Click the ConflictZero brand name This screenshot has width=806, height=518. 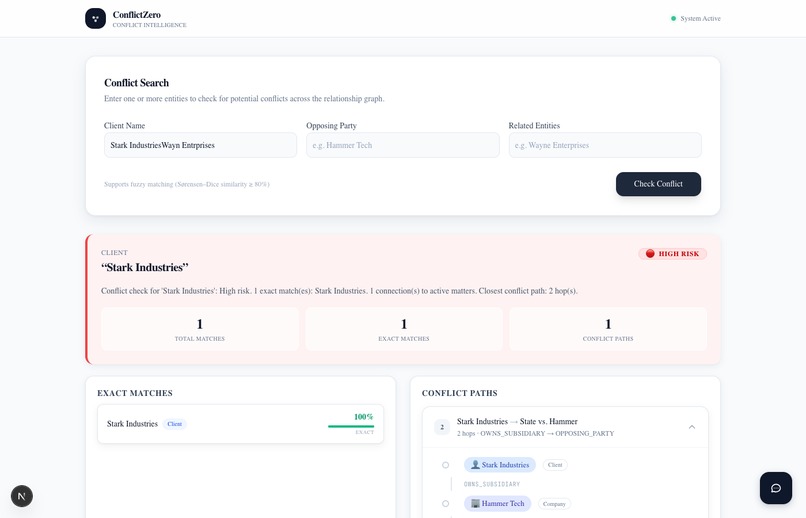click(137, 15)
